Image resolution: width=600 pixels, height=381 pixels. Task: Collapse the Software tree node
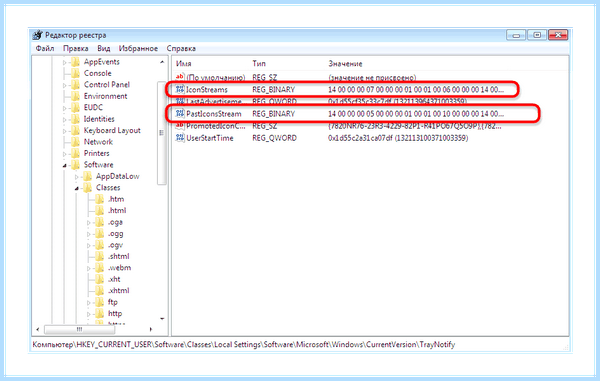point(65,165)
